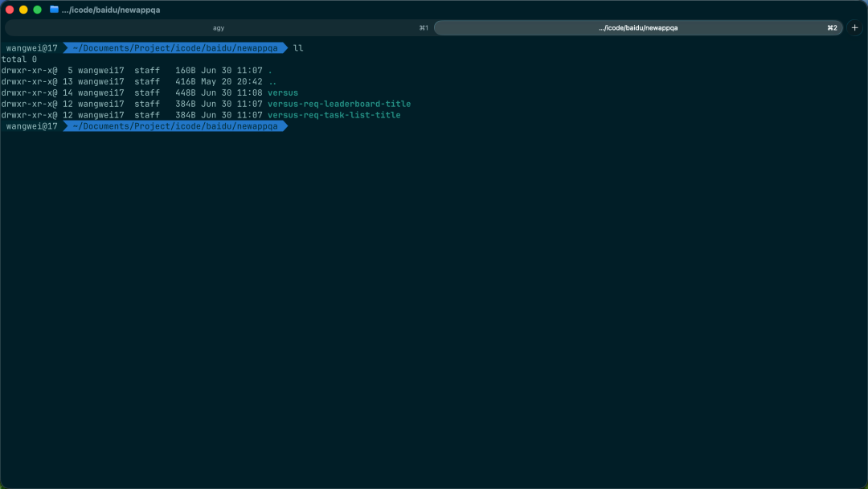Click the versus directory name
The image size is (868, 489).
[x=283, y=93]
